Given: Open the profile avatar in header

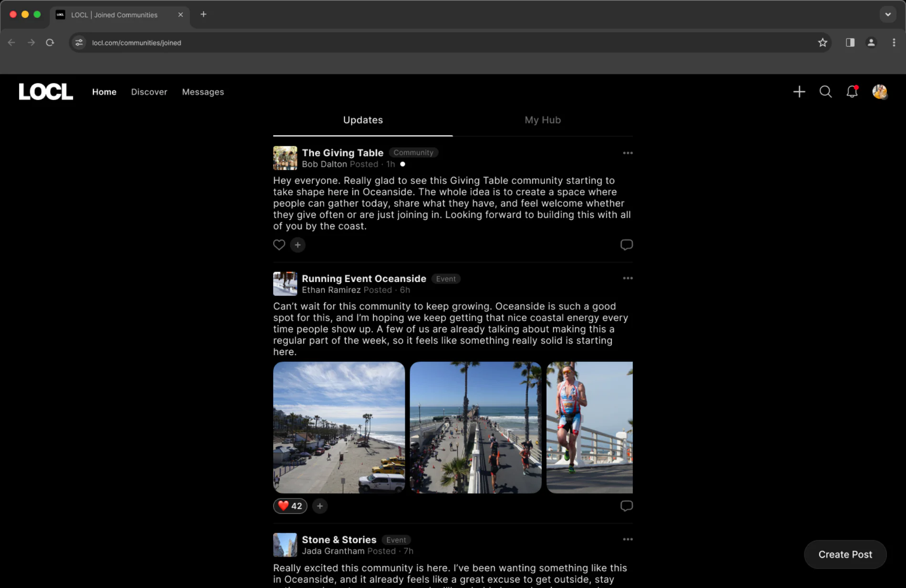Looking at the screenshot, I should 880,91.
